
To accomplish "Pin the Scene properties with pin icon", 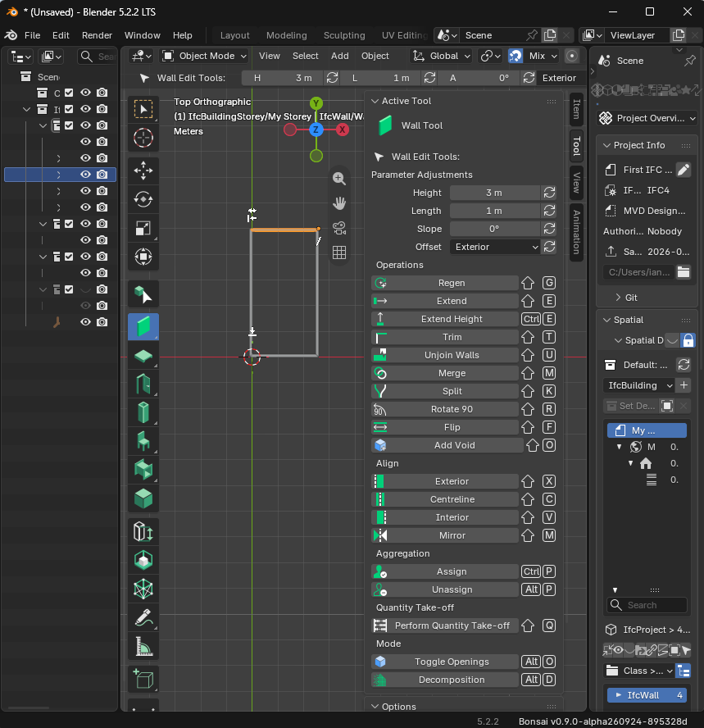I will [690, 61].
